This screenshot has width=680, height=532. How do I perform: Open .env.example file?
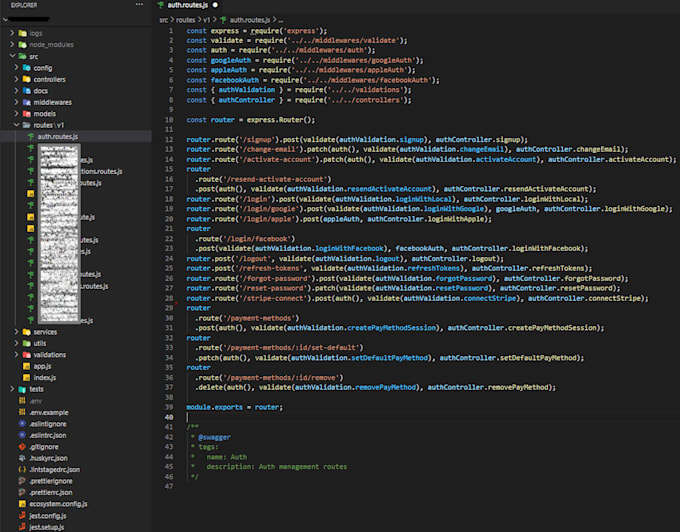click(x=49, y=412)
